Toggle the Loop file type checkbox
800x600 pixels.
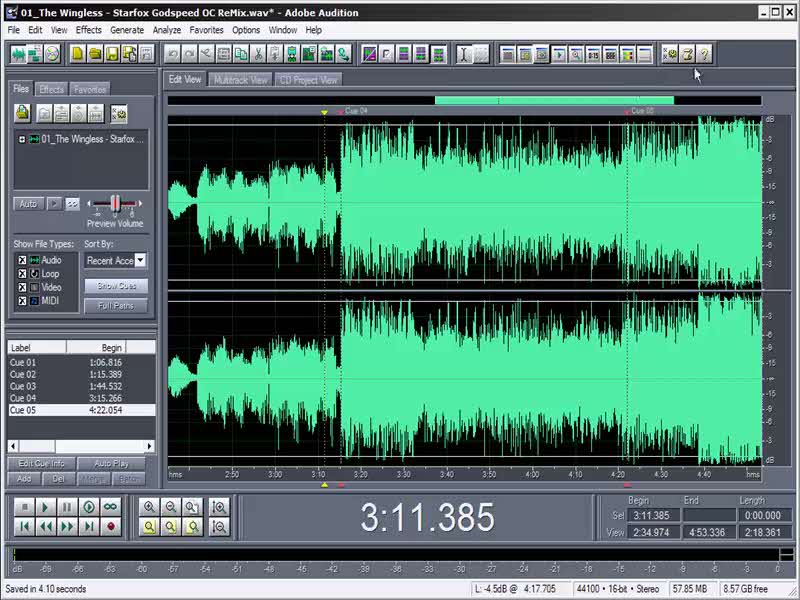[x=22, y=273]
